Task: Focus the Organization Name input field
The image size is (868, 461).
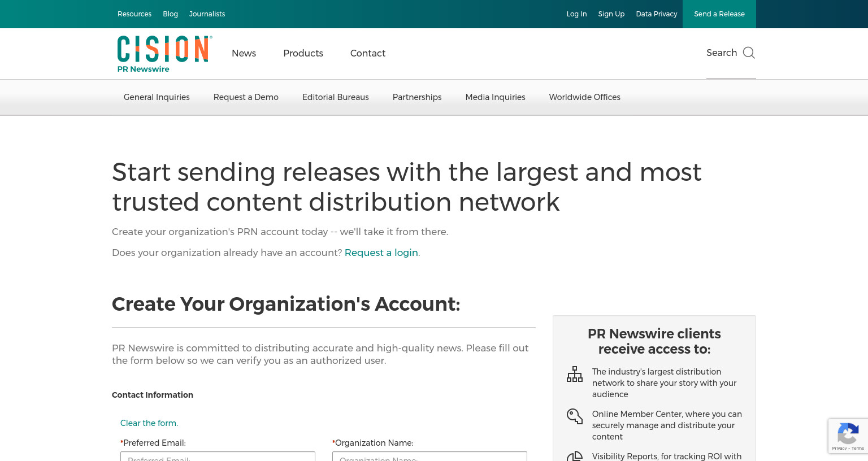Action: [x=429, y=456]
